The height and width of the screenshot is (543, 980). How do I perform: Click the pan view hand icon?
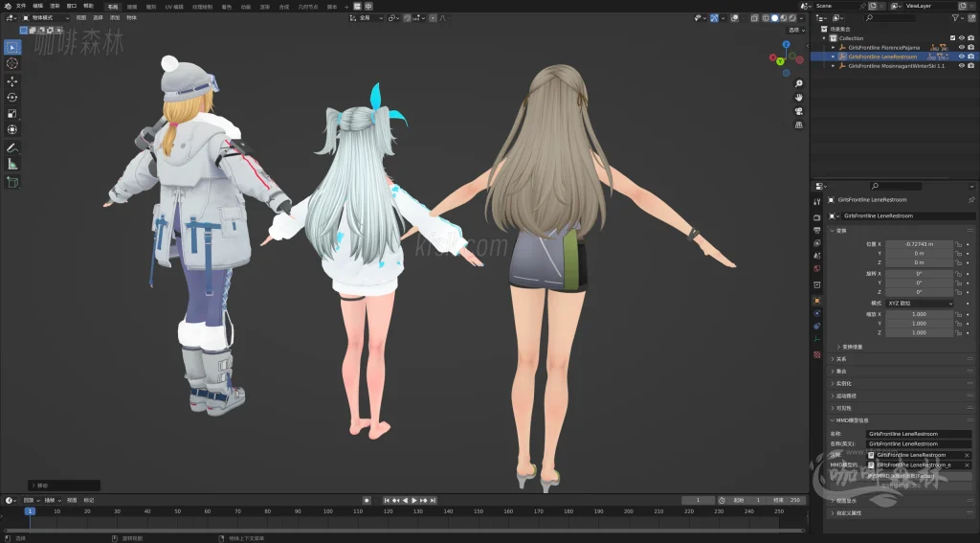click(799, 97)
